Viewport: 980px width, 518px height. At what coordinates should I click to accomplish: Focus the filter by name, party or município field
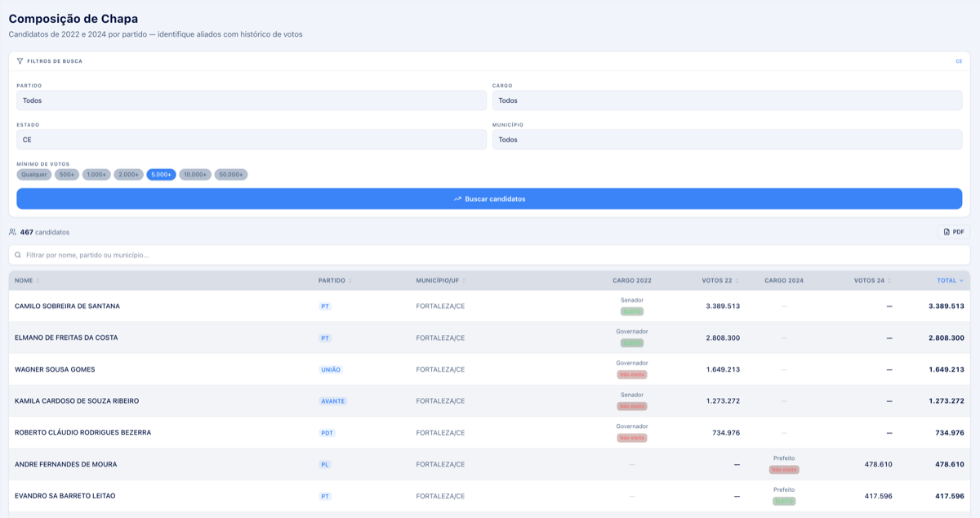(x=490, y=255)
